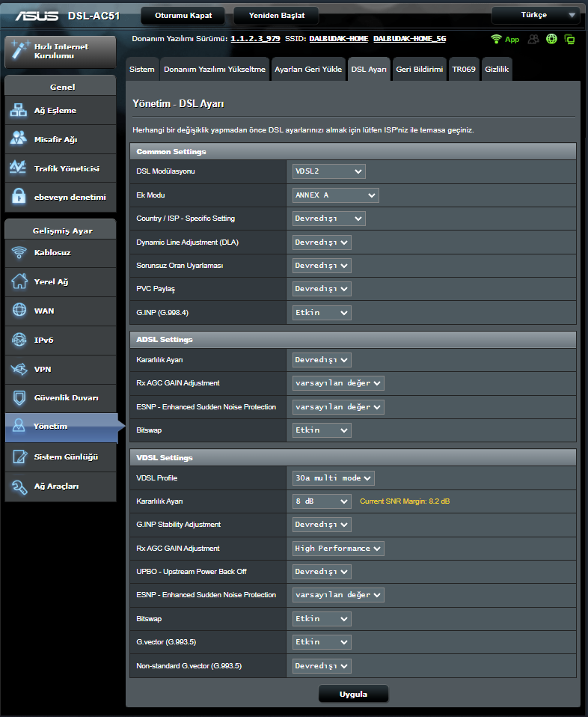588x717 pixels.
Task: Click the Misafir Ağı menu label
Action: [56, 139]
